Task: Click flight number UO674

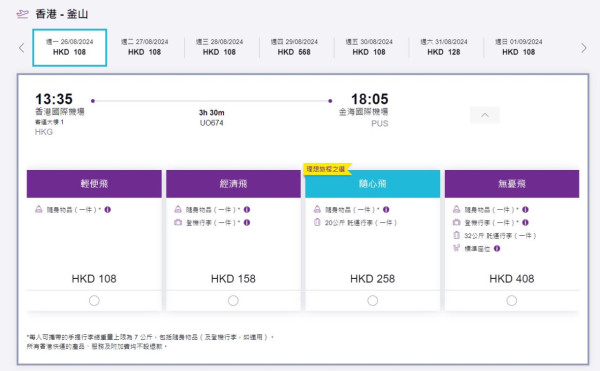Action: pos(212,123)
